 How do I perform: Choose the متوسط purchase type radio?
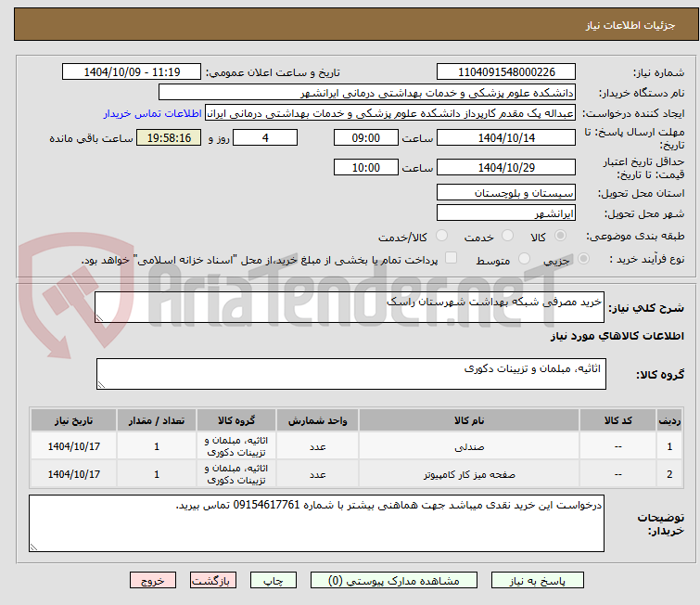(524, 259)
